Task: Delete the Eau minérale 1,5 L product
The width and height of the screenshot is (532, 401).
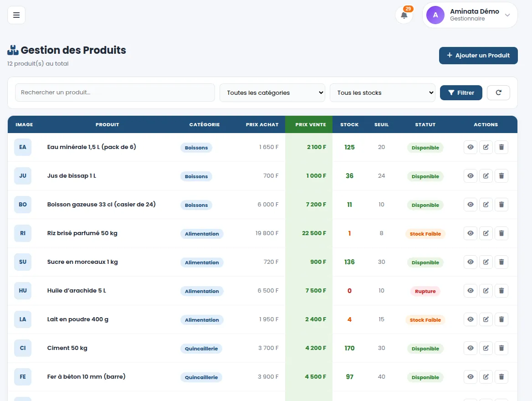Action: 501,147
